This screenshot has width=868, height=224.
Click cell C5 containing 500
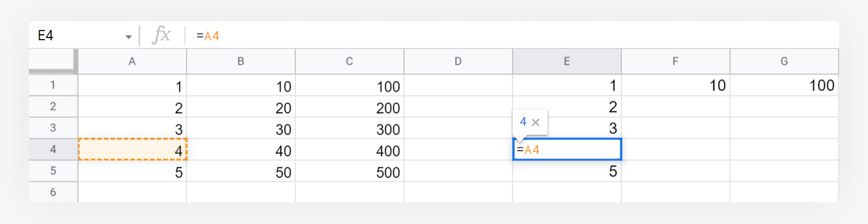349,171
